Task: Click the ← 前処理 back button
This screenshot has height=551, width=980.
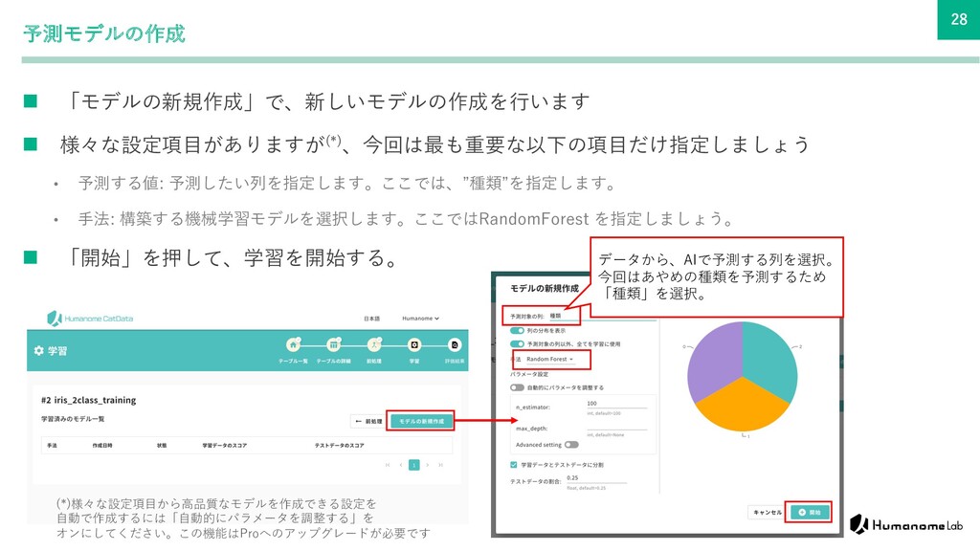Action: click(368, 422)
